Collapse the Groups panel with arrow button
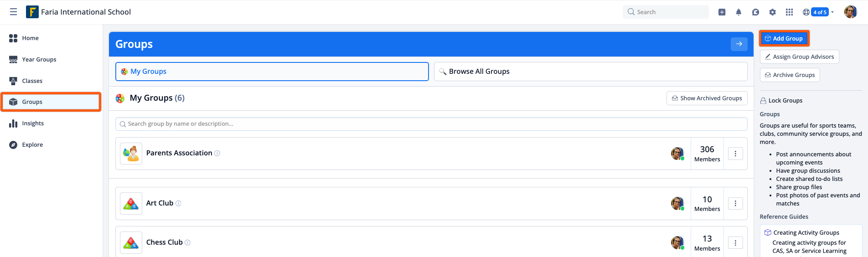 click(739, 44)
